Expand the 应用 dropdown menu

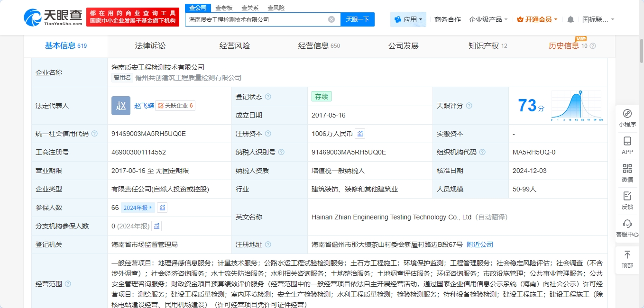[407, 19]
